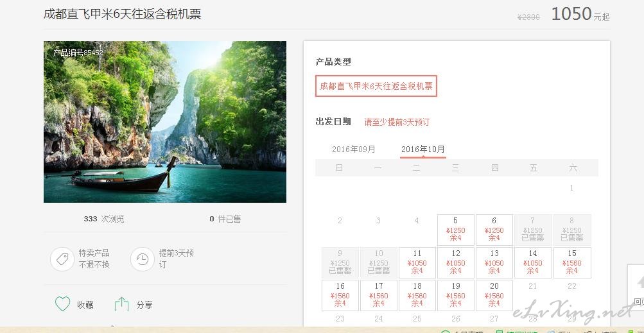Image resolution: width=644 pixels, height=333 pixels.
Task: Click the heart favorite icon
Action: 63,304
